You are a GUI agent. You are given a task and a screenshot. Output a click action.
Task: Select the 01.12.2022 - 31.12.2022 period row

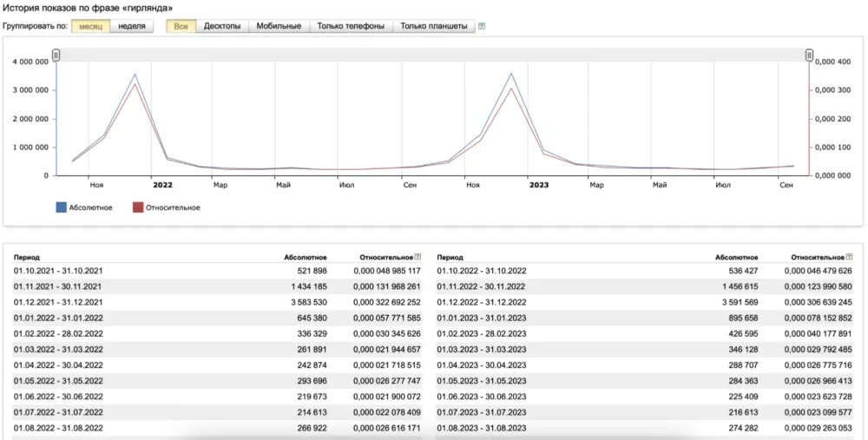pyautogui.click(x=481, y=302)
